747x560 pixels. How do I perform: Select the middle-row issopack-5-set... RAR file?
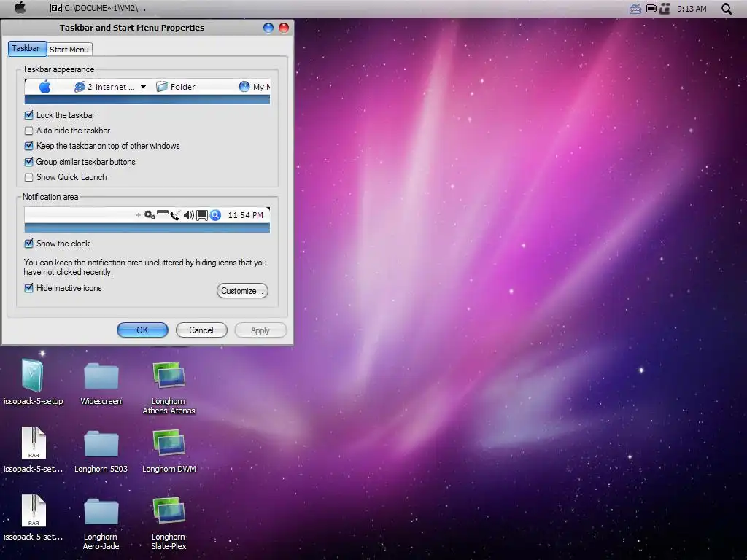34,443
